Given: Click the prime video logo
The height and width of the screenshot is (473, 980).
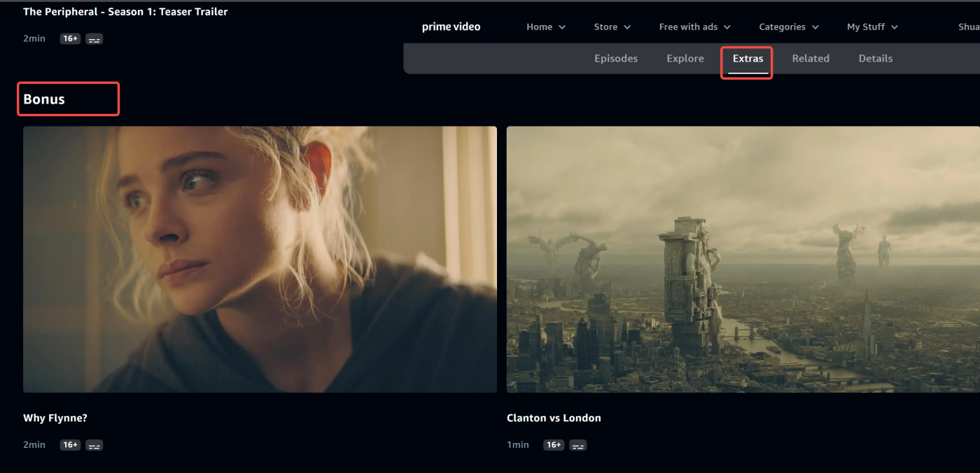Looking at the screenshot, I should point(451,27).
